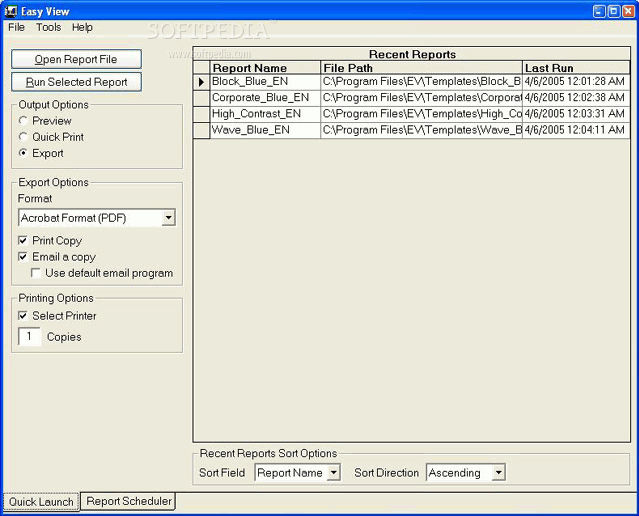Click Run Selected Report button
639x516 pixels.
tap(76, 82)
